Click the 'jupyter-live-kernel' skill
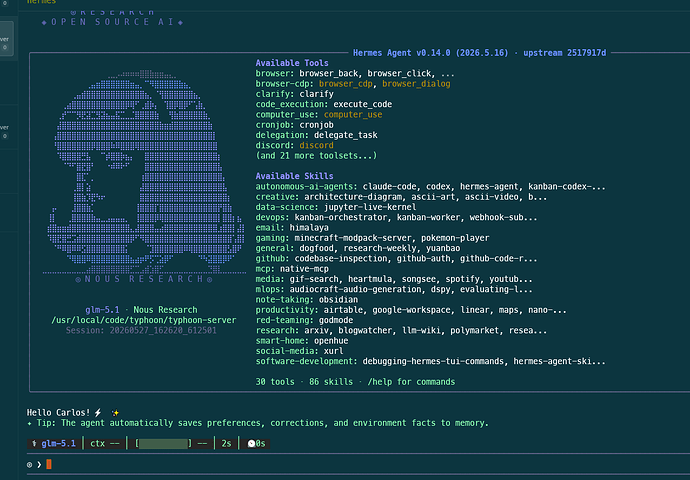Image resolution: width=690 pixels, height=480 pixels. tap(370, 207)
